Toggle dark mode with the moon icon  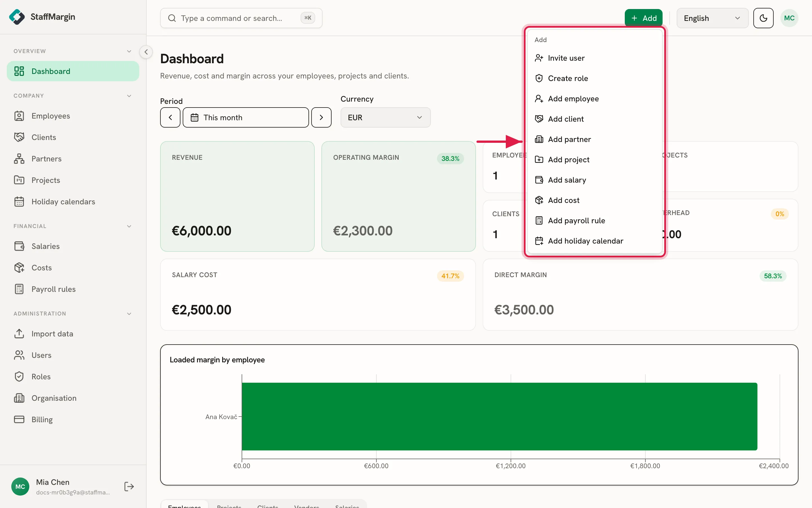pyautogui.click(x=763, y=18)
